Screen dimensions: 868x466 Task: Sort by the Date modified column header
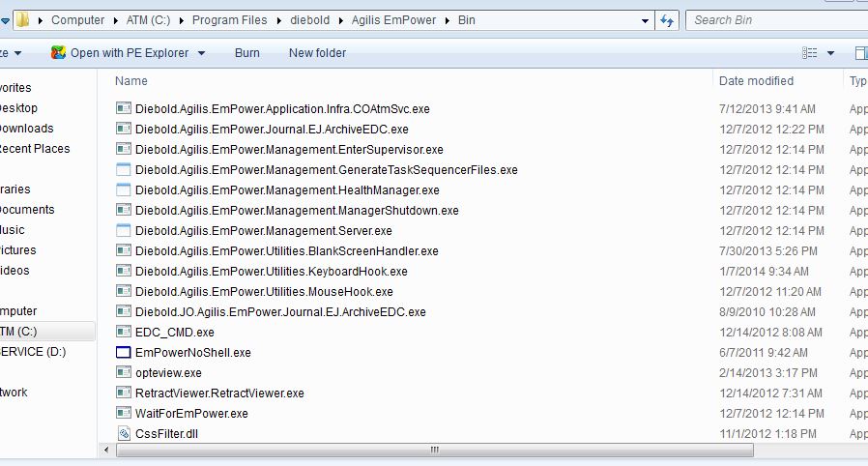coord(756,81)
